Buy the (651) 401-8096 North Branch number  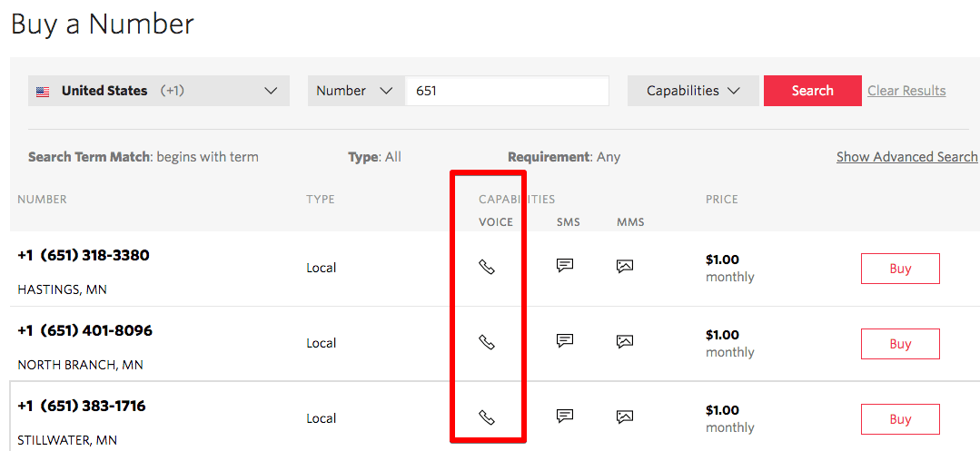tap(900, 344)
